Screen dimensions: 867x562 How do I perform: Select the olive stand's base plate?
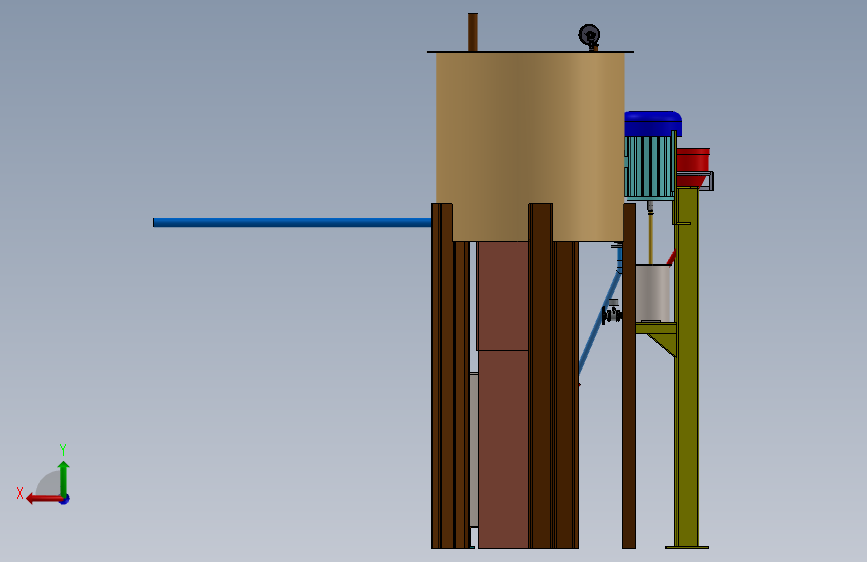point(687,548)
